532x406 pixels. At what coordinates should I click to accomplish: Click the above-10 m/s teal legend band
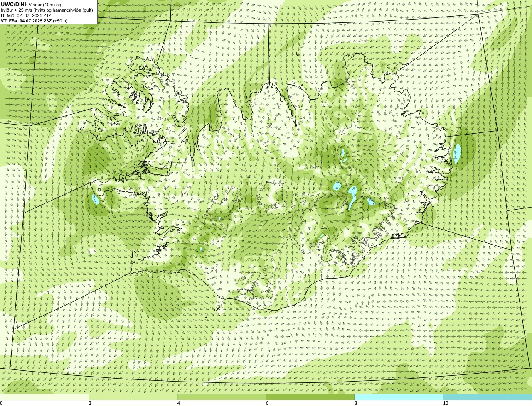[488, 397]
